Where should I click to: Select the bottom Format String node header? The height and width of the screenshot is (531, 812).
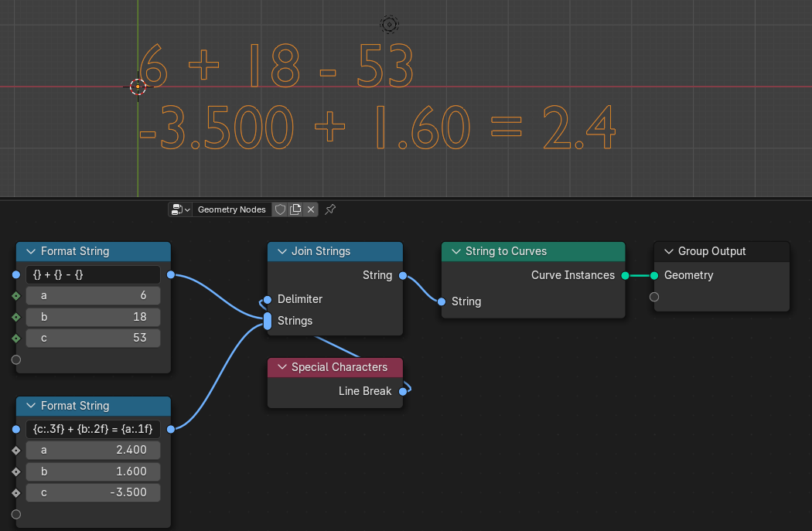click(x=94, y=406)
